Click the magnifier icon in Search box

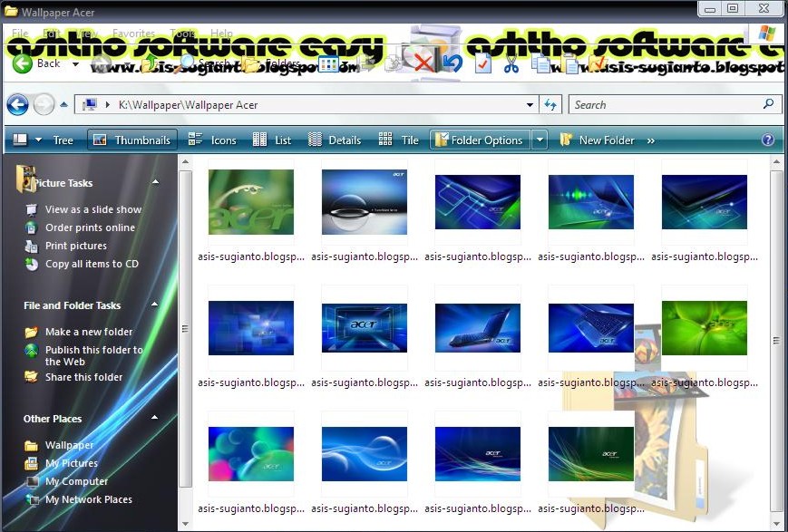pos(768,104)
